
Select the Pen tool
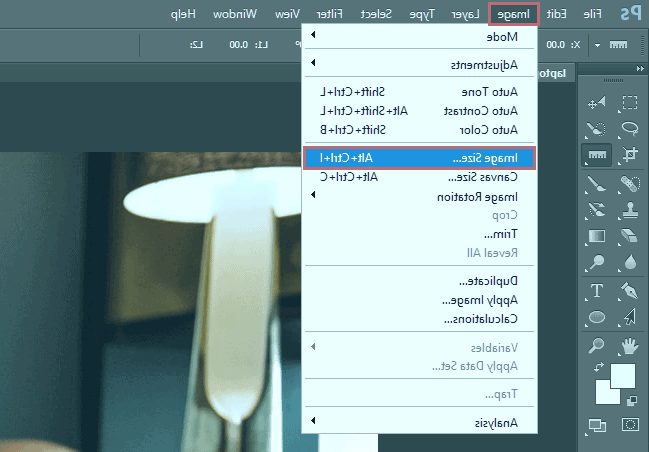point(630,291)
